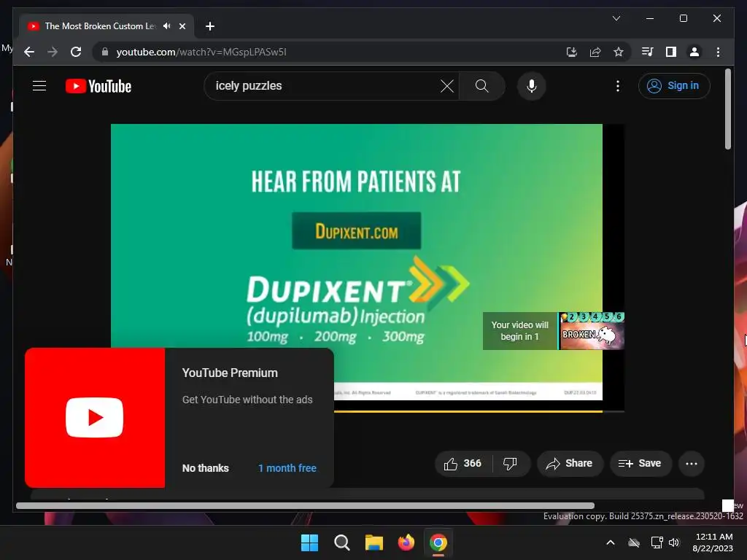Open the Dupixent.com ad link
The width and height of the screenshot is (747, 560).
pyautogui.click(x=356, y=231)
